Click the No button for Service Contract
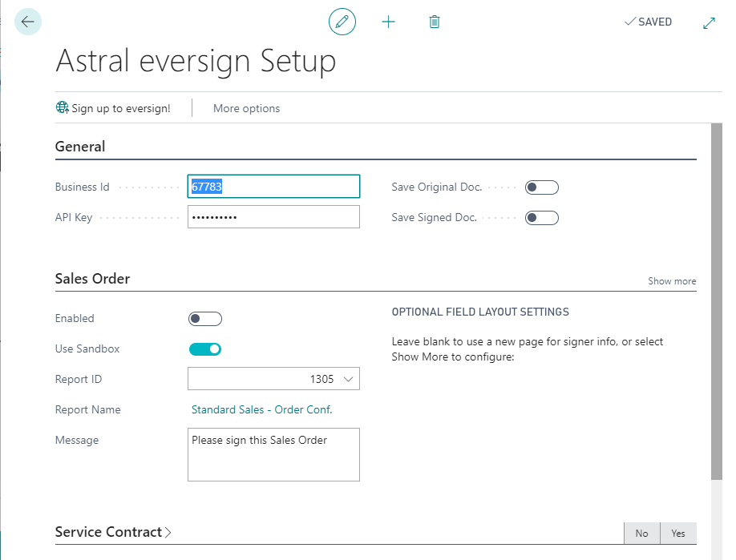The height and width of the screenshot is (560, 736). tap(642, 534)
